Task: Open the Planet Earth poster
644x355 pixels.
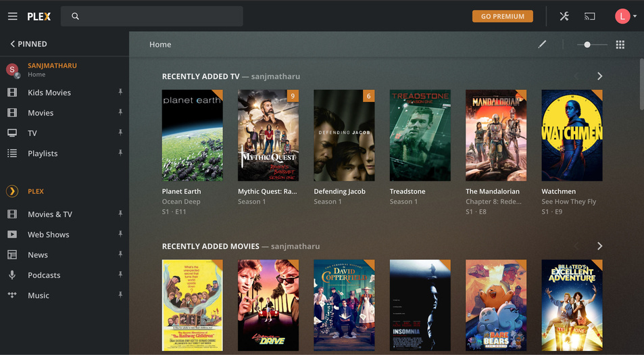Action: point(192,135)
